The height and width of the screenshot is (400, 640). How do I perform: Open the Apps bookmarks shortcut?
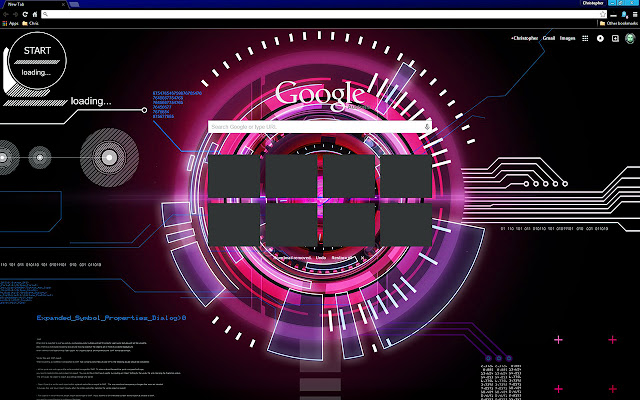pyautogui.click(x=10, y=23)
